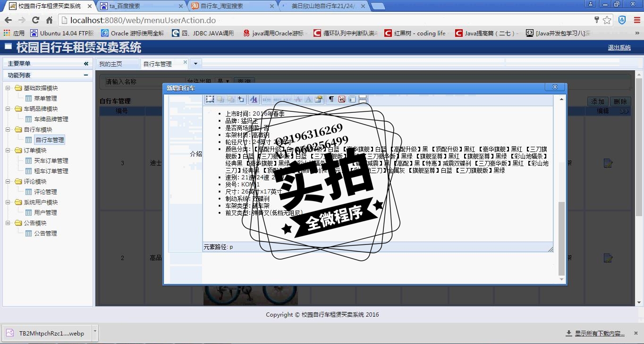Close the 校园自行车租赁买卖系统 browser tab

pos(90,6)
